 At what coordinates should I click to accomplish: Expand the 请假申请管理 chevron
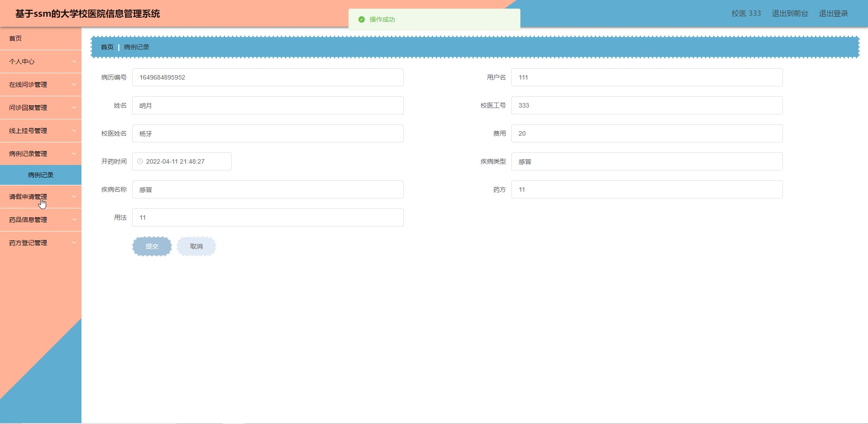click(74, 197)
